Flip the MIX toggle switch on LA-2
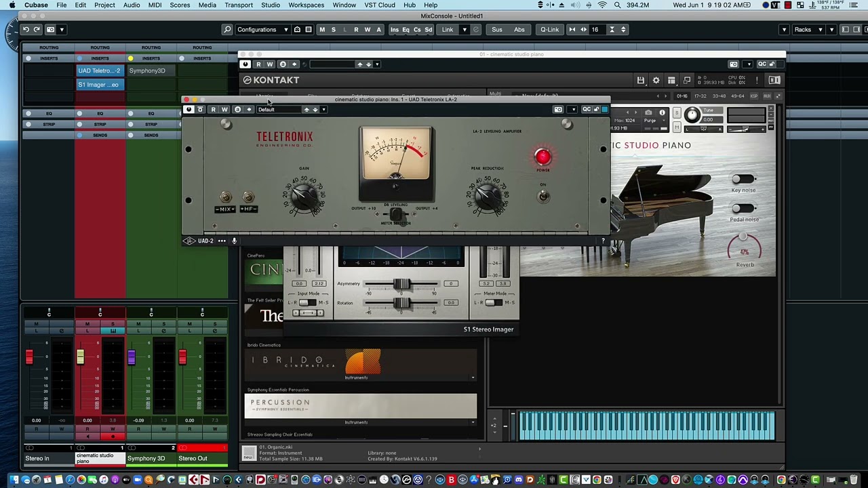 [x=226, y=197]
